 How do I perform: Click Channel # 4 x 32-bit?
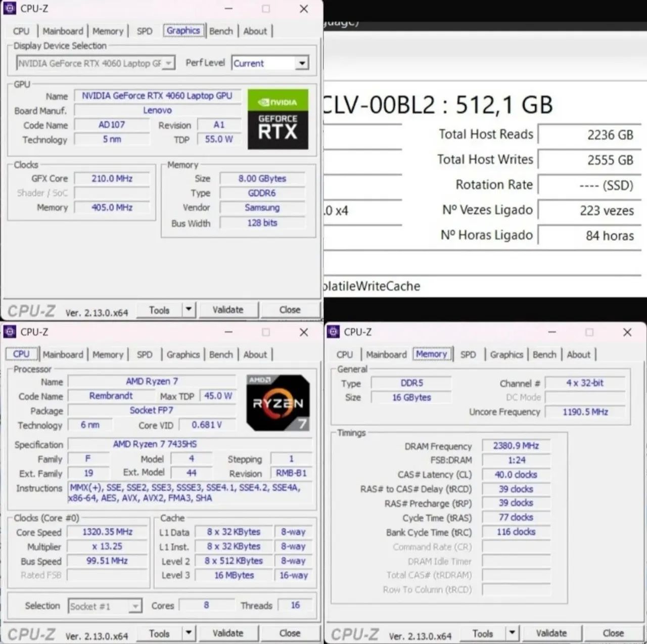click(x=585, y=383)
